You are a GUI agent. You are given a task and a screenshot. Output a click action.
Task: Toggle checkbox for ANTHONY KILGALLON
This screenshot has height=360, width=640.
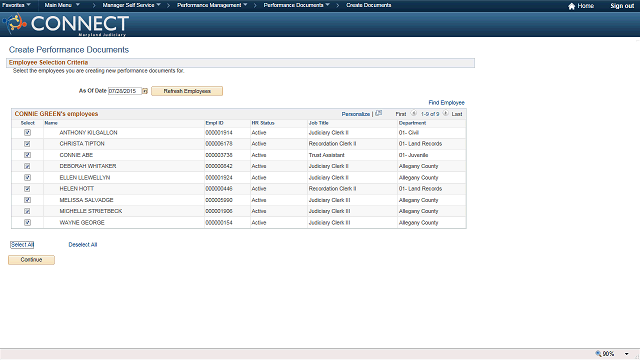[x=27, y=133]
